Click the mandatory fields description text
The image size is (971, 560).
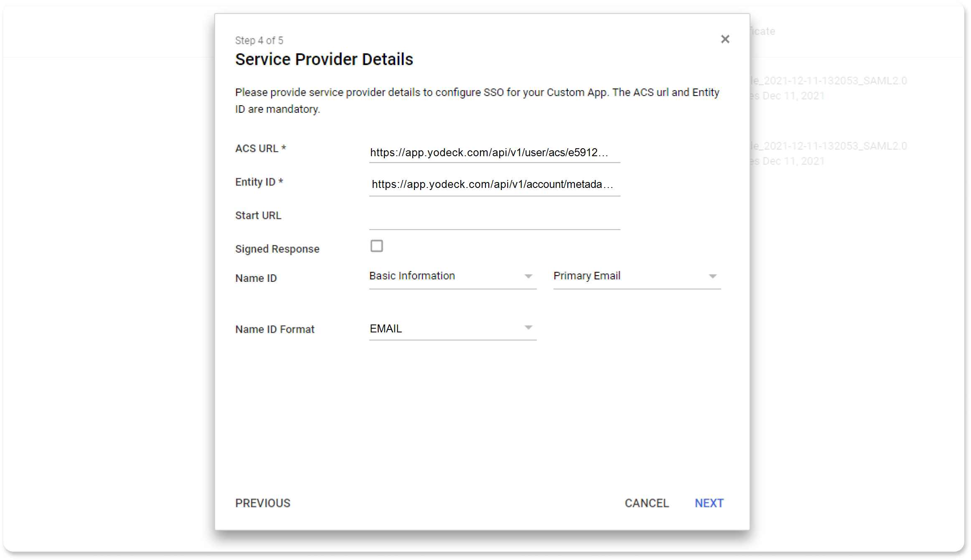pyautogui.click(x=477, y=101)
